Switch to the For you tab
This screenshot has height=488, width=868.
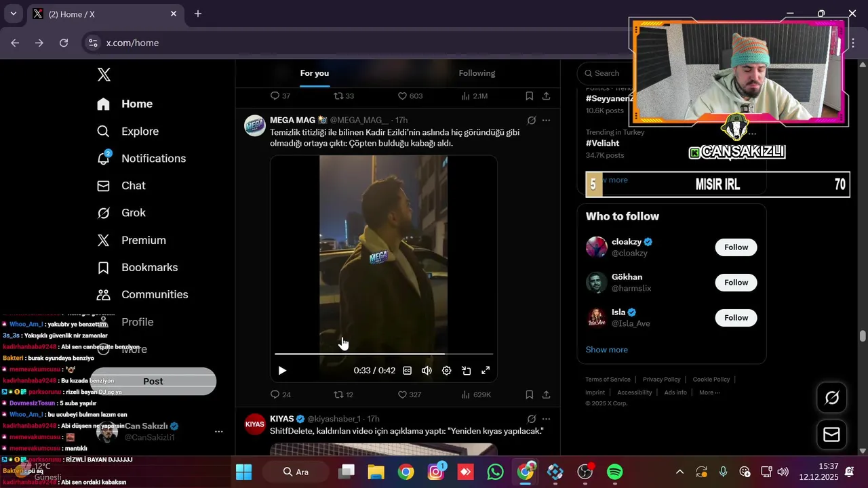tap(315, 73)
